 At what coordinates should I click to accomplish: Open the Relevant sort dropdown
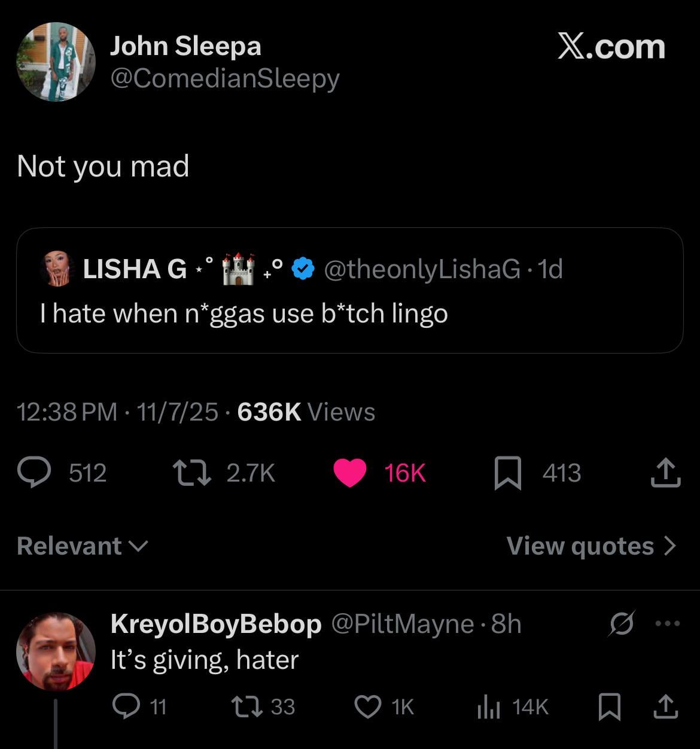coord(83,546)
